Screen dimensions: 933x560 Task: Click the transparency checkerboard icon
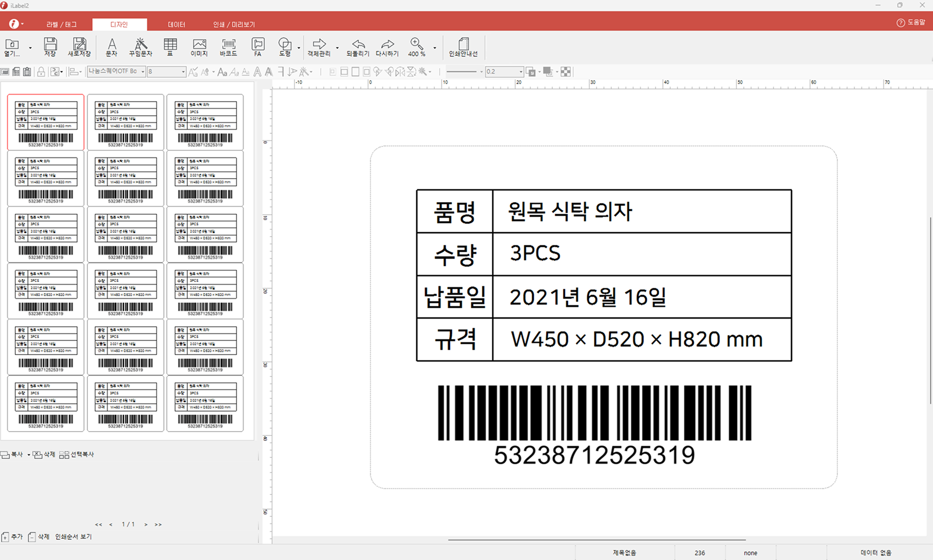coord(566,72)
